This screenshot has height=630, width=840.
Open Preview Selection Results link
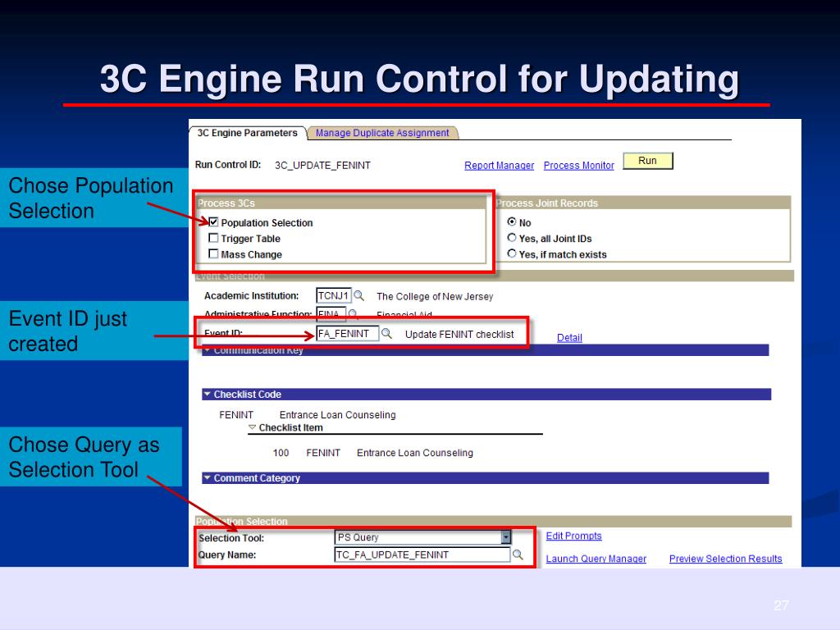coord(725,559)
